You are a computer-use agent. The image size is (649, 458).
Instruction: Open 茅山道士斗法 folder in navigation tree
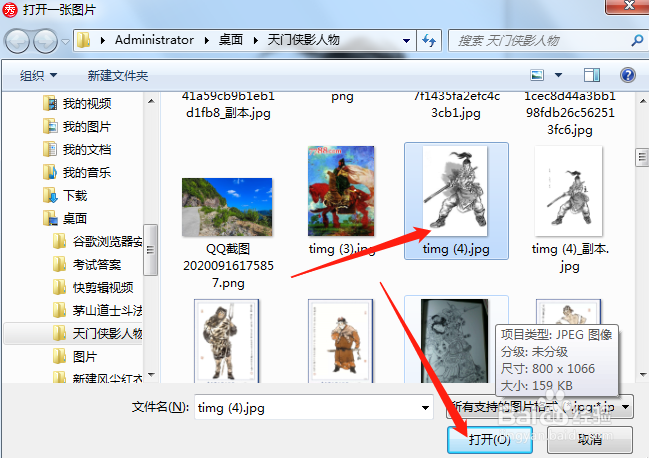point(97,310)
